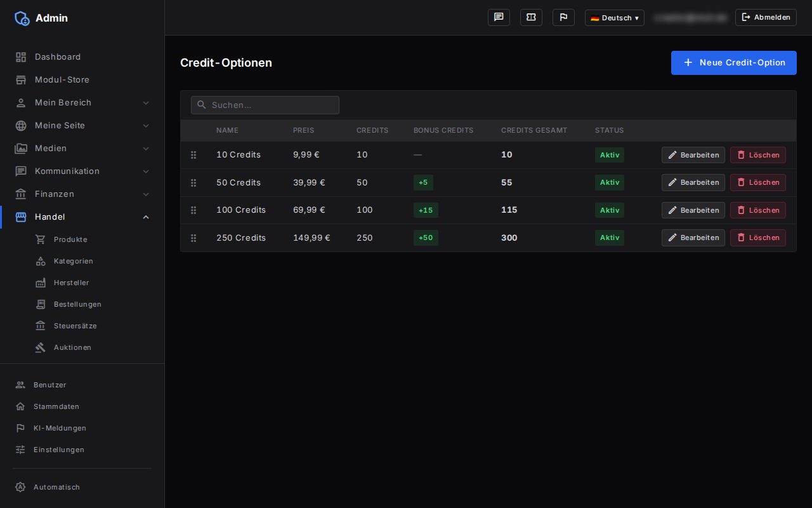Click the Bonus Credits column header
Screen dimensions: 812x508
coord(443,130)
